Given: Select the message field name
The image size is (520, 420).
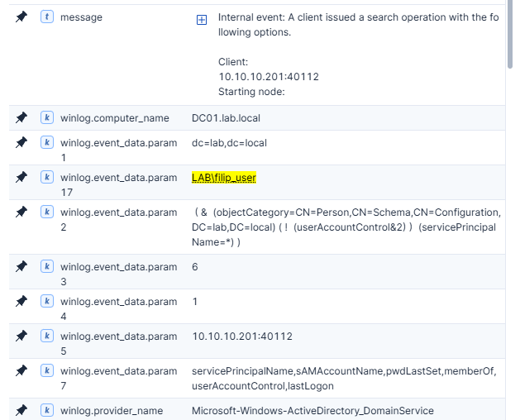Looking at the screenshot, I should pos(81,17).
